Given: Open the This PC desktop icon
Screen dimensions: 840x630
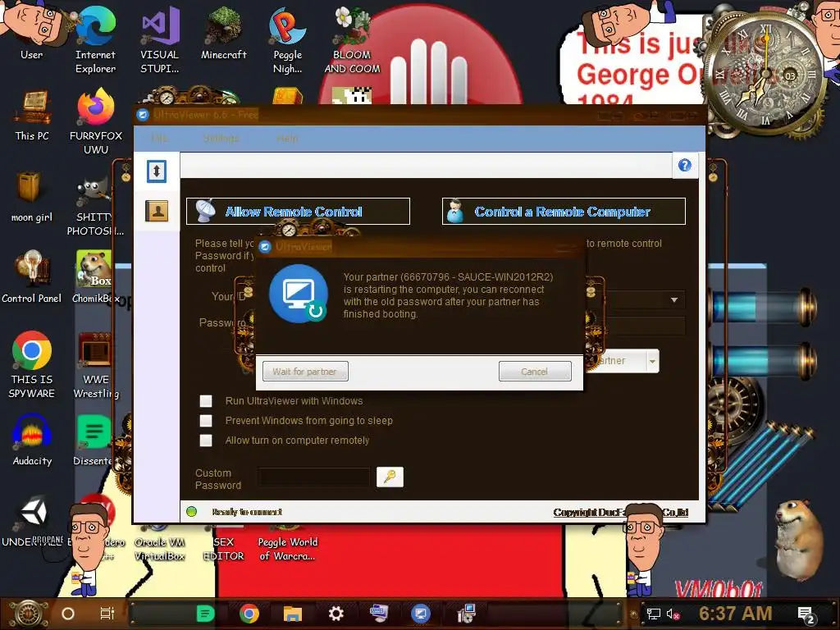Looking at the screenshot, I should coord(32,115).
